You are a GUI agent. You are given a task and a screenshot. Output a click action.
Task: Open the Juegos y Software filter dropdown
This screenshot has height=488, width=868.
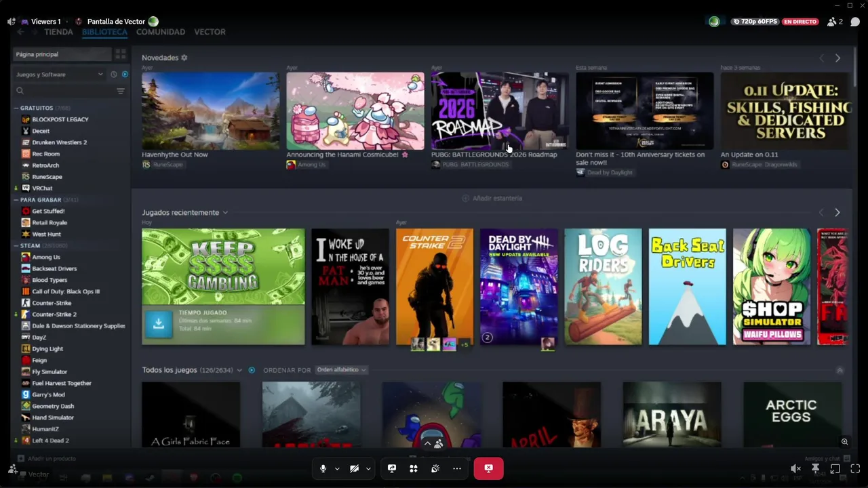[59, 75]
